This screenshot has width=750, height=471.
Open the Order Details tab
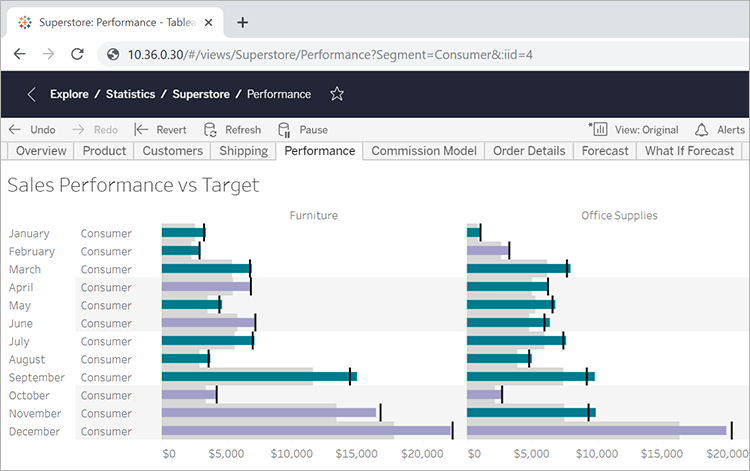(529, 151)
